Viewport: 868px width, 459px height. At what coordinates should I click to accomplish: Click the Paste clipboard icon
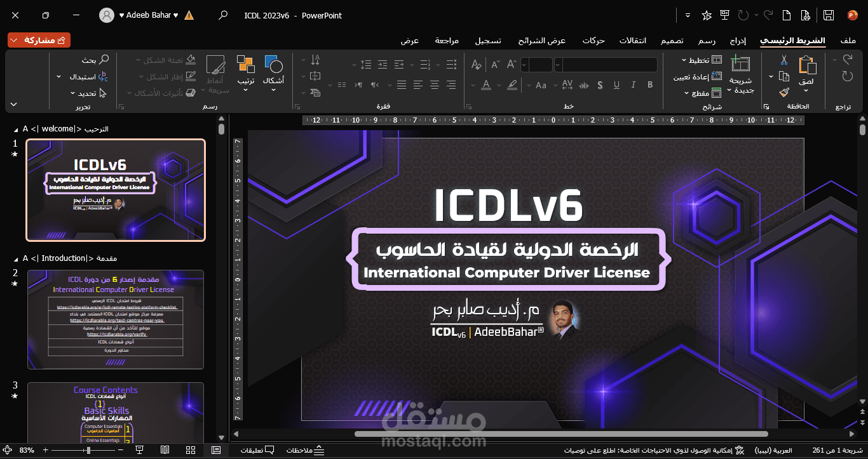tap(807, 65)
